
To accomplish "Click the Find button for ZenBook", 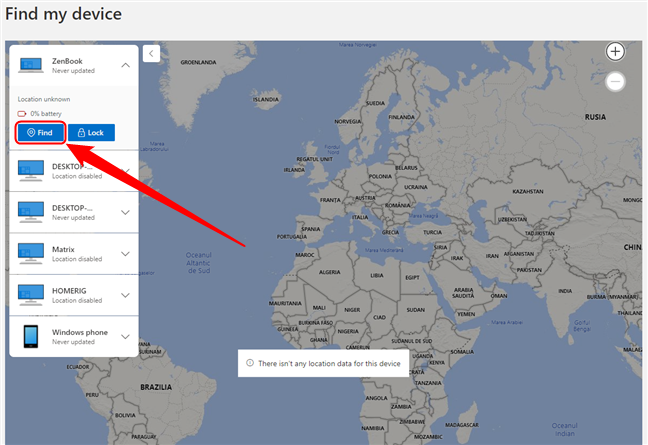I will point(40,133).
